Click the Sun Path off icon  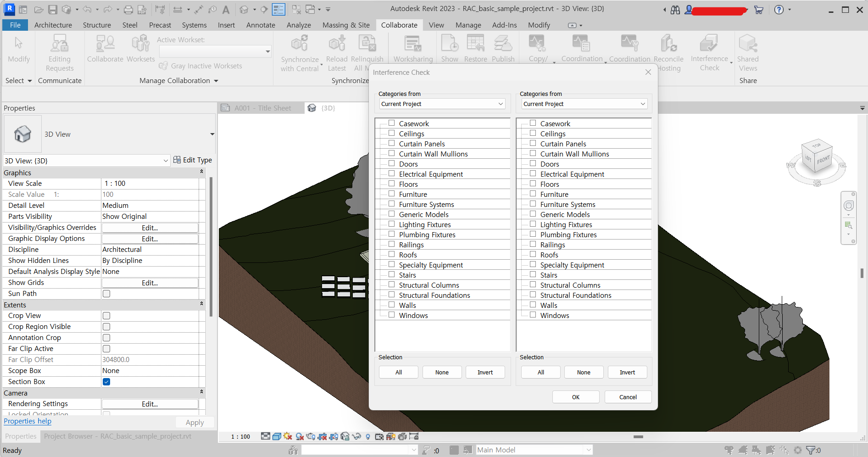point(288,436)
